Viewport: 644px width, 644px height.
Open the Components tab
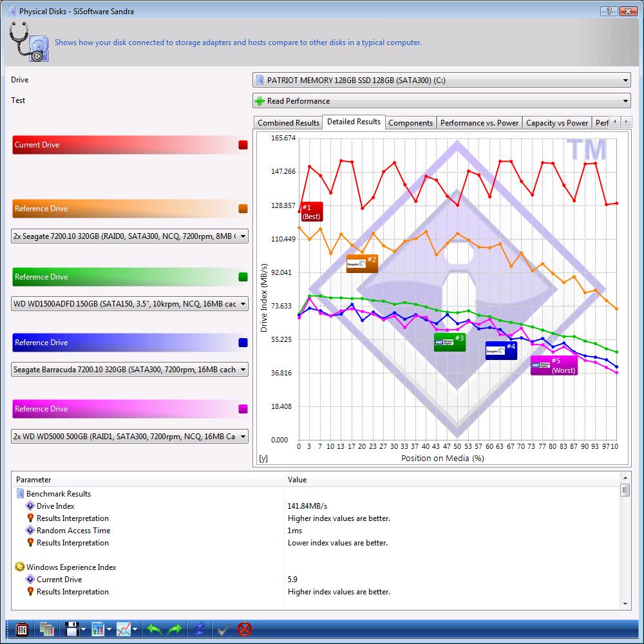click(410, 123)
